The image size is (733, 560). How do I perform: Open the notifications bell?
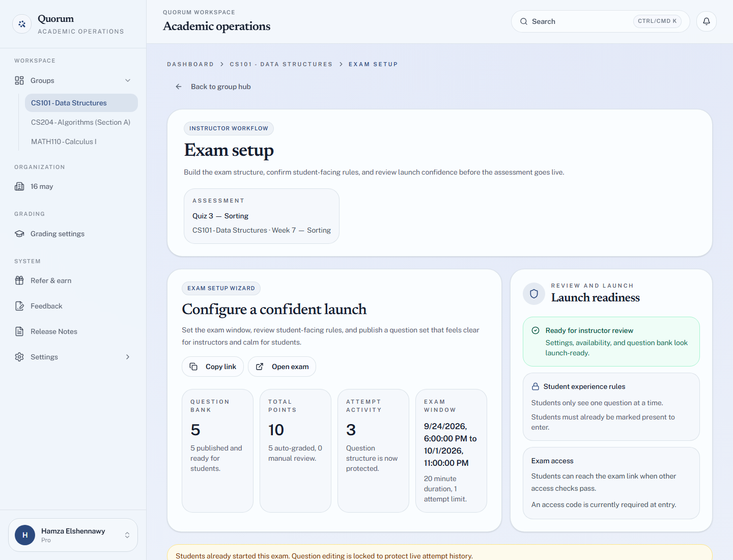pos(707,21)
